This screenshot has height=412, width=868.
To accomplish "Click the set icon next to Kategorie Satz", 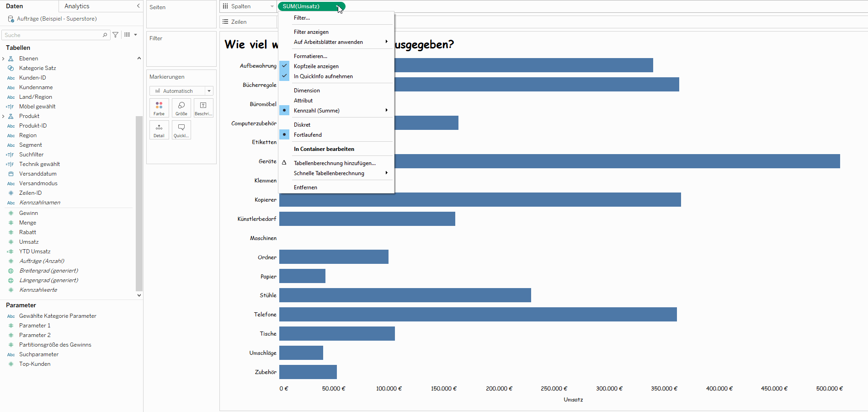I will tap(11, 68).
